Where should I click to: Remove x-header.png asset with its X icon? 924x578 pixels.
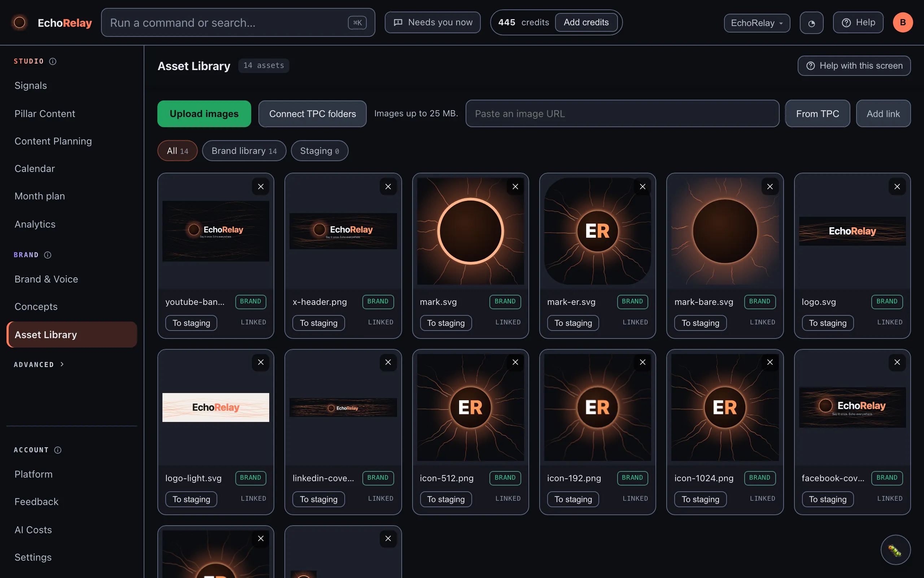(388, 186)
